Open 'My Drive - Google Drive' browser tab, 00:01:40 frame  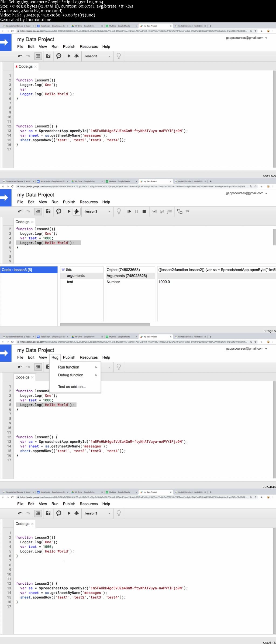click(87, 26)
